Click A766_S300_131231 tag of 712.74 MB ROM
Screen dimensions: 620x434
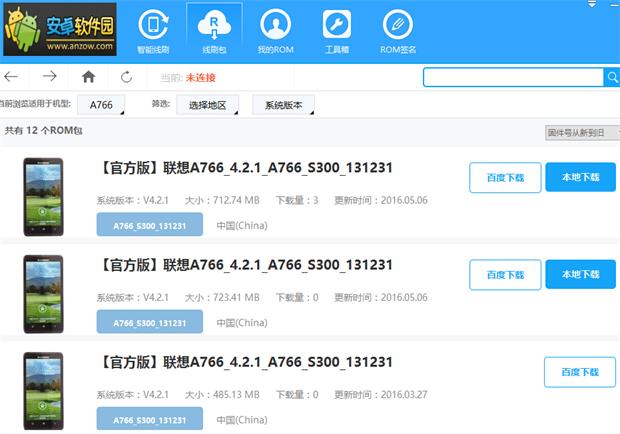pos(149,225)
